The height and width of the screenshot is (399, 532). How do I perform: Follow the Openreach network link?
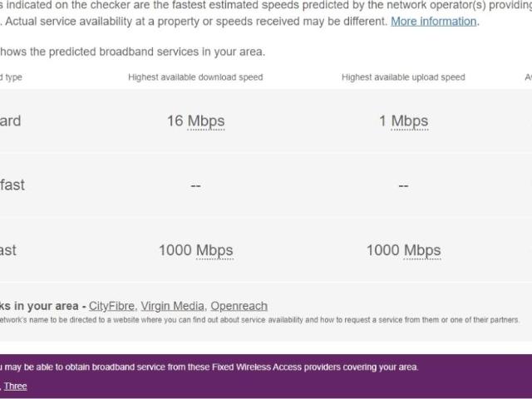239,306
